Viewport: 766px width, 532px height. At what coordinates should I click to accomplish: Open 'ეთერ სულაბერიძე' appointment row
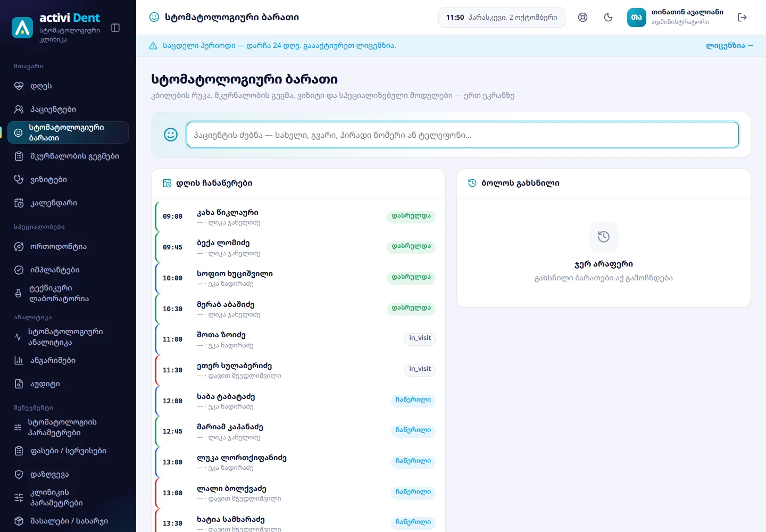pos(298,370)
